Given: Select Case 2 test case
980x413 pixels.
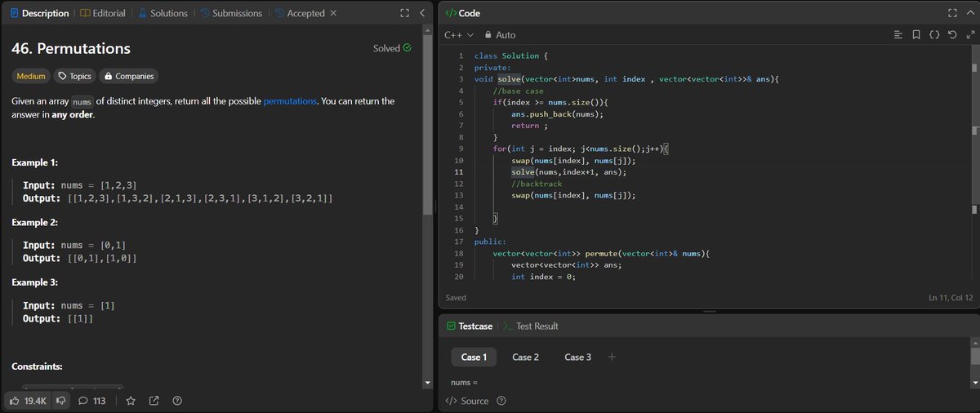Looking at the screenshot, I should (x=525, y=357).
